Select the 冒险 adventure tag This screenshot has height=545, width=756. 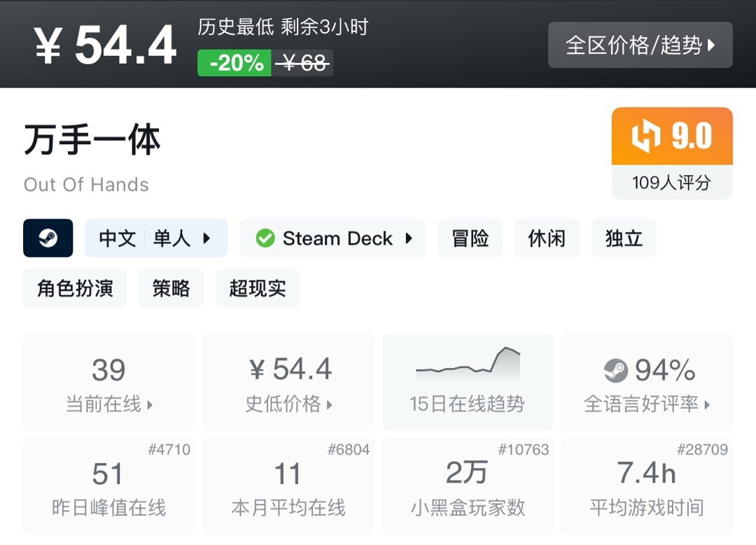point(470,239)
